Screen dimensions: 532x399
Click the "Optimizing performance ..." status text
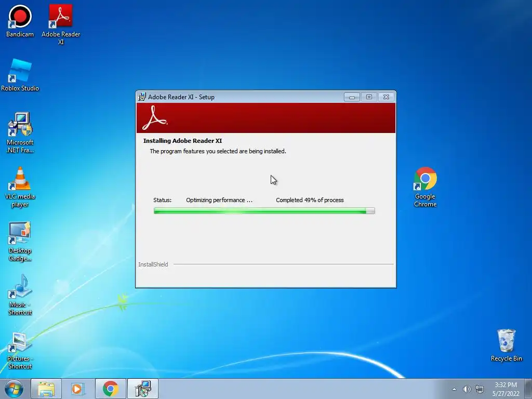point(219,200)
